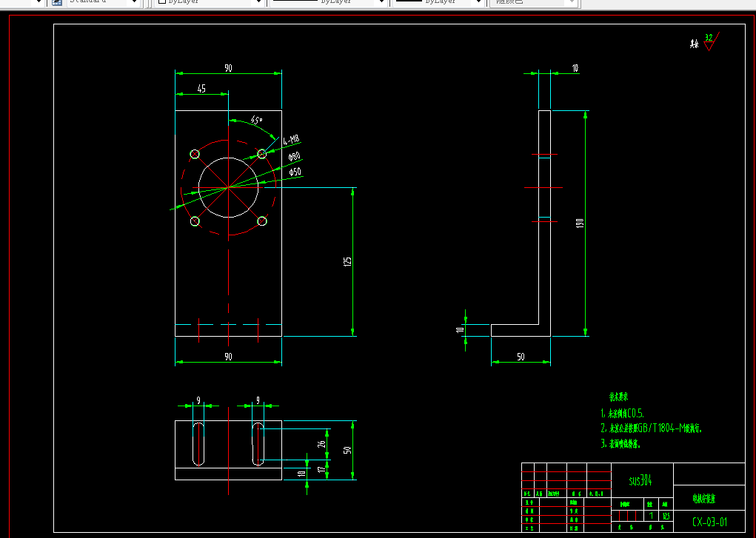Select technical note 3 text line
The height and width of the screenshot is (538, 756).
tap(620, 444)
